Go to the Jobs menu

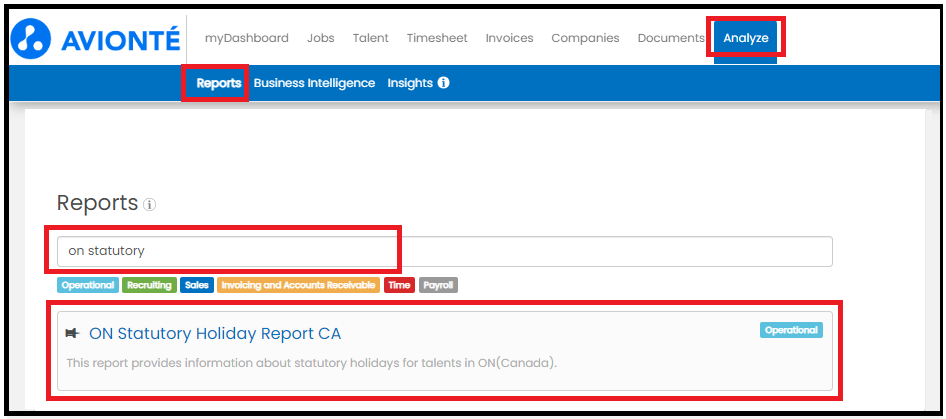[320, 38]
